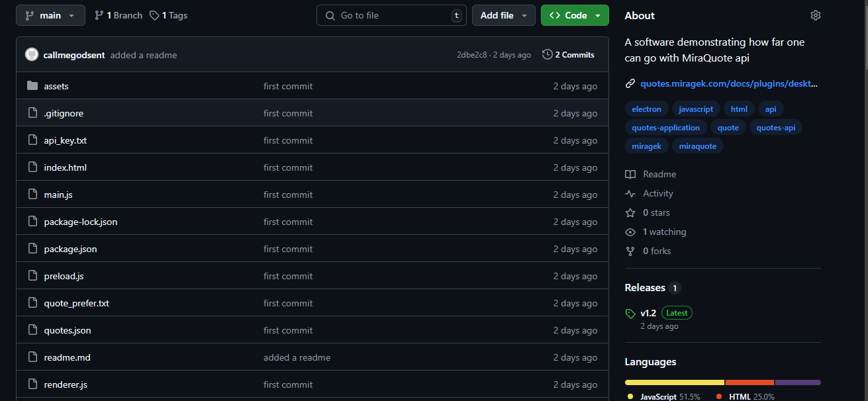Select the html topic tag
This screenshot has height=401, width=868.
click(x=739, y=109)
